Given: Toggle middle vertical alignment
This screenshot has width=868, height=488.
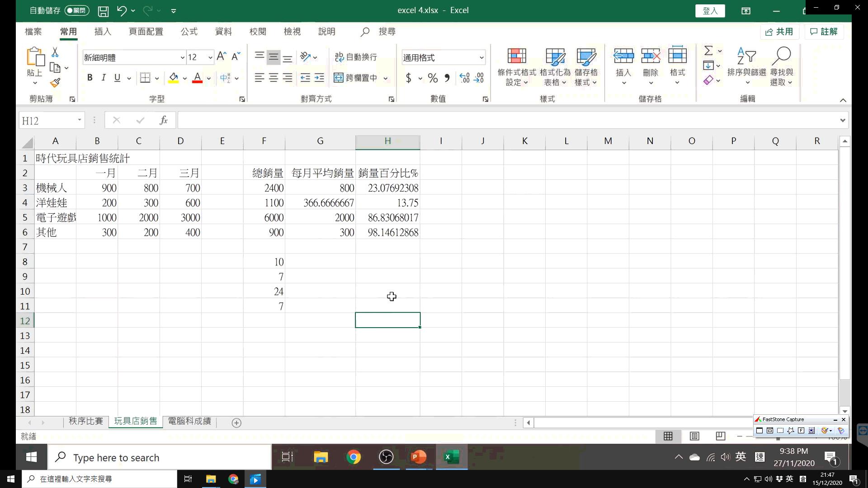Looking at the screenshot, I should pyautogui.click(x=274, y=57).
